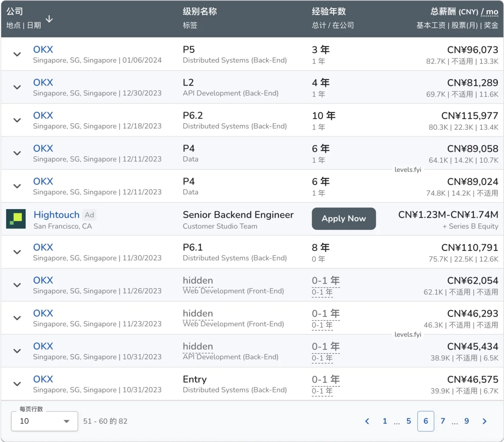Expand the OKX row dated 11/26/2023
504x442 pixels.
(17, 285)
